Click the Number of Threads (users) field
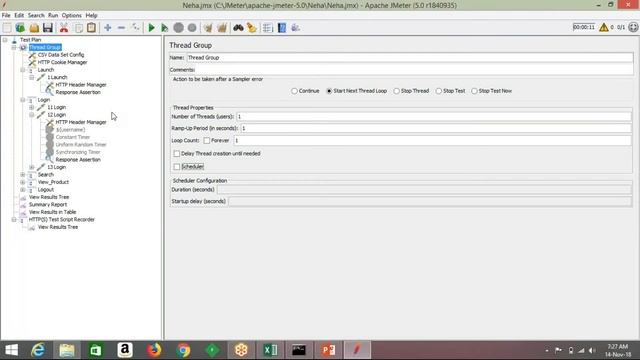The image size is (640, 360). [x=434, y=117]
